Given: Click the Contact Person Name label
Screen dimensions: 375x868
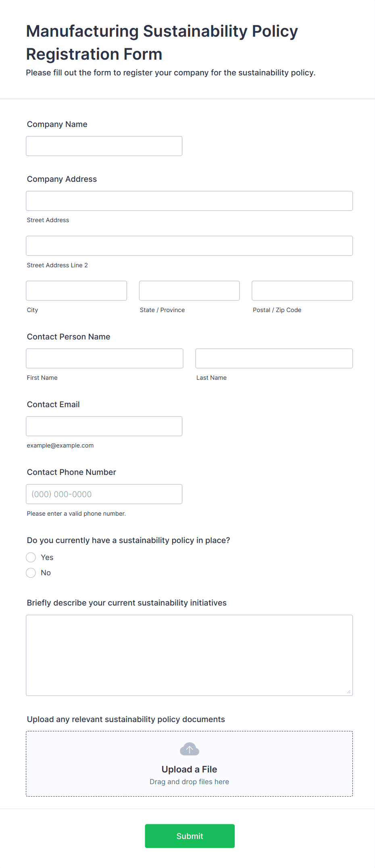Looking at the screenshot, I should click(x=69, y=337).
